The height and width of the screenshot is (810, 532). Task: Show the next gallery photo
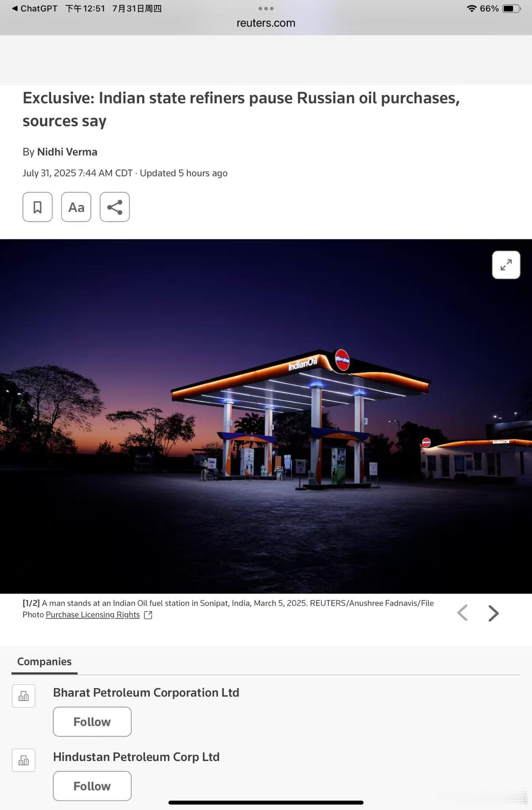pyautogui.click(x=493, y=613)
